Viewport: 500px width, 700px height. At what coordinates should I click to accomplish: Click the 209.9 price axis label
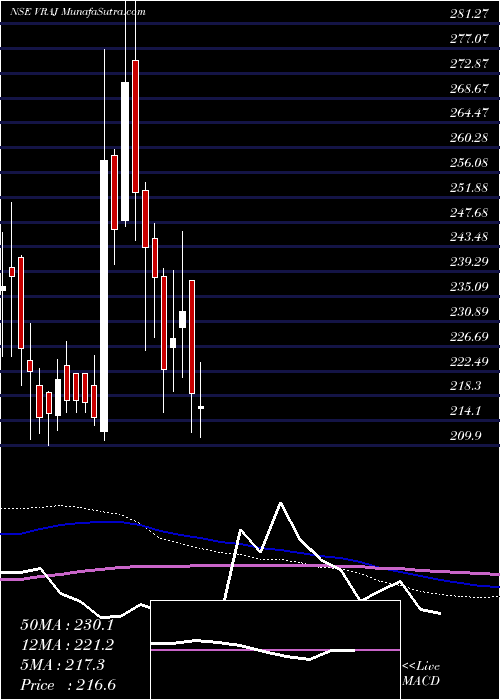tap(466, 436)
